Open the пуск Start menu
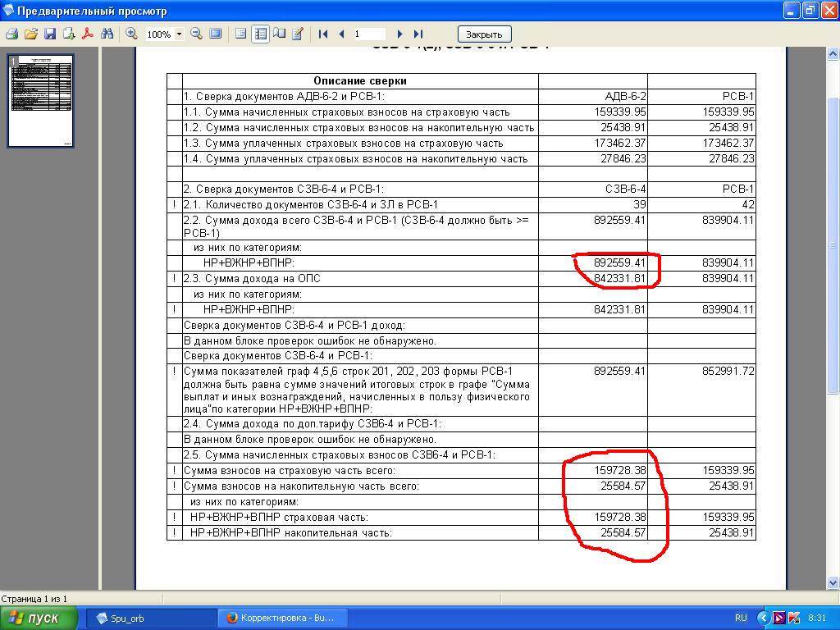This screenshot has width=840, height=630. [39, 618]
